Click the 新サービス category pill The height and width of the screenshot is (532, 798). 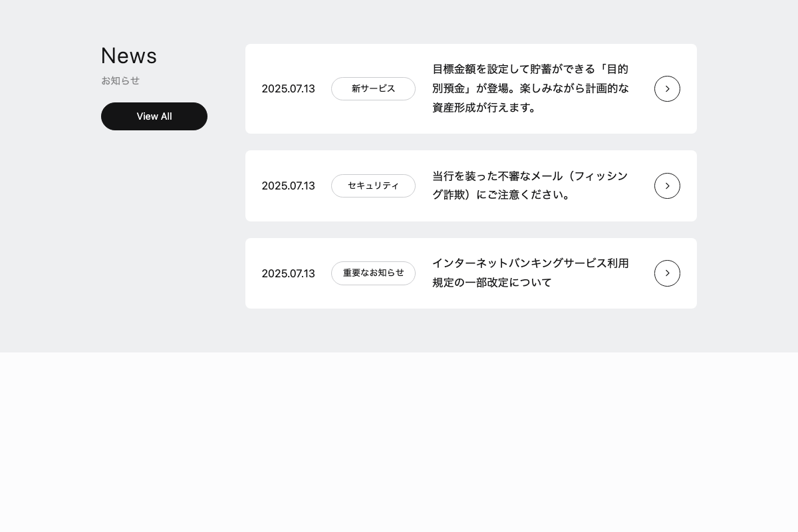point(373,88)
